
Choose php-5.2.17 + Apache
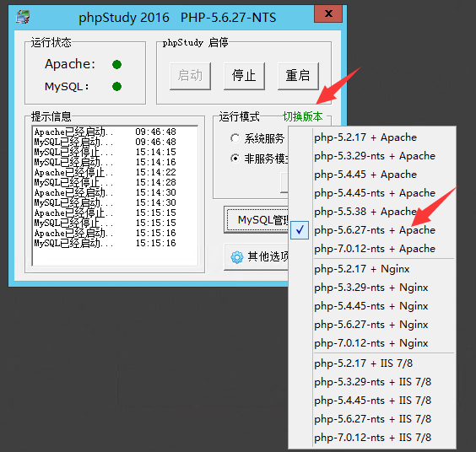click(372, 137)
